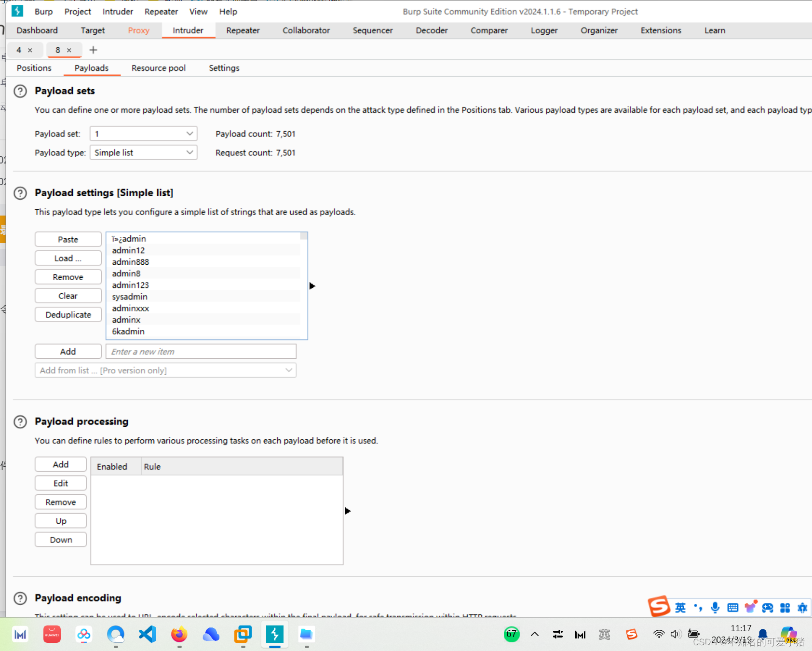This screenshot has width=812, height=651.
Task: Show hidden tray icons chevron
Action: [x=535, y=634]
